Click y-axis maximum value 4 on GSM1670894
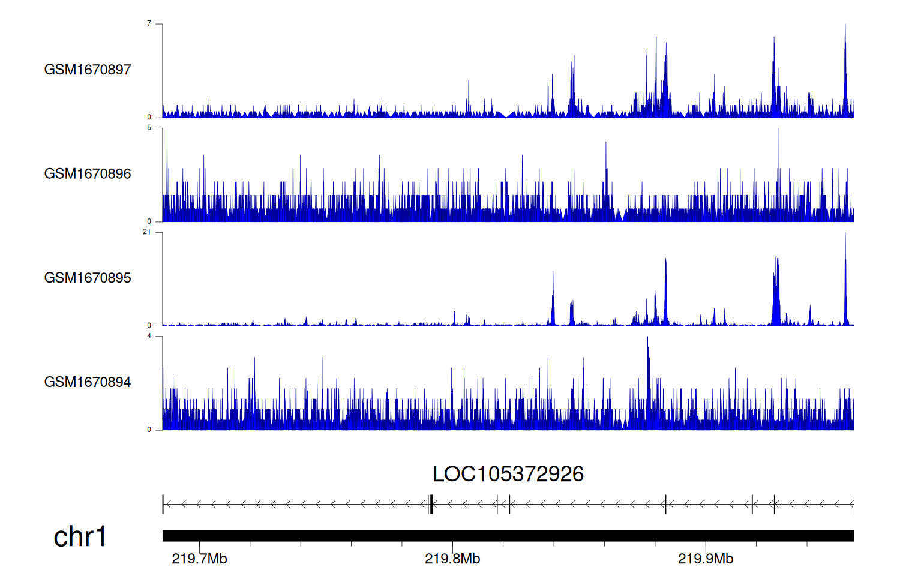Screen dimensions: 900x588 click(149, 336)
